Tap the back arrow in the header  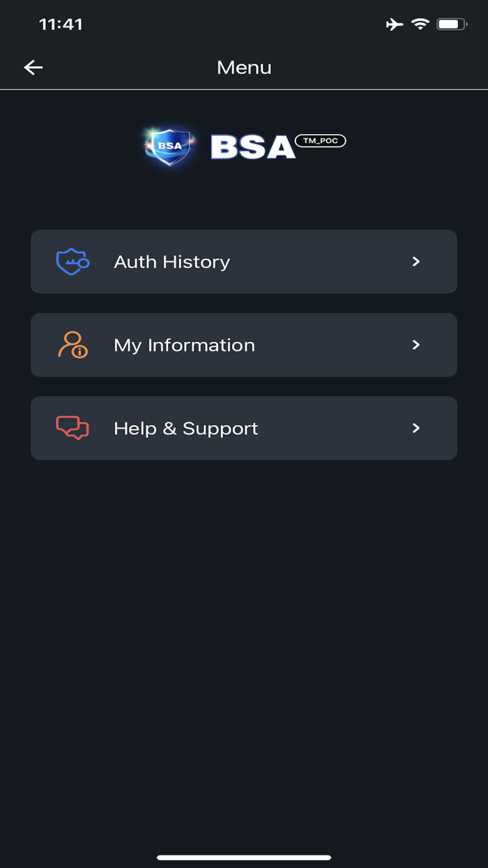click(x=33, y=67)
